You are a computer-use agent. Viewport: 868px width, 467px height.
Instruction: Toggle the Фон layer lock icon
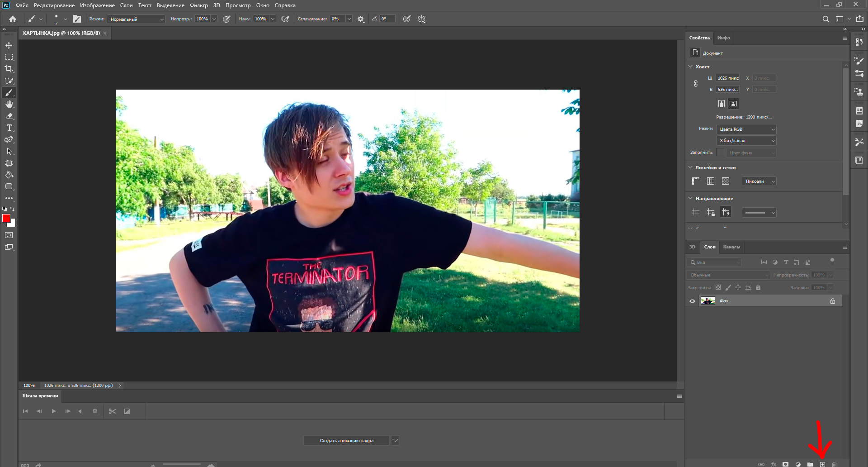tap(832, 301)
